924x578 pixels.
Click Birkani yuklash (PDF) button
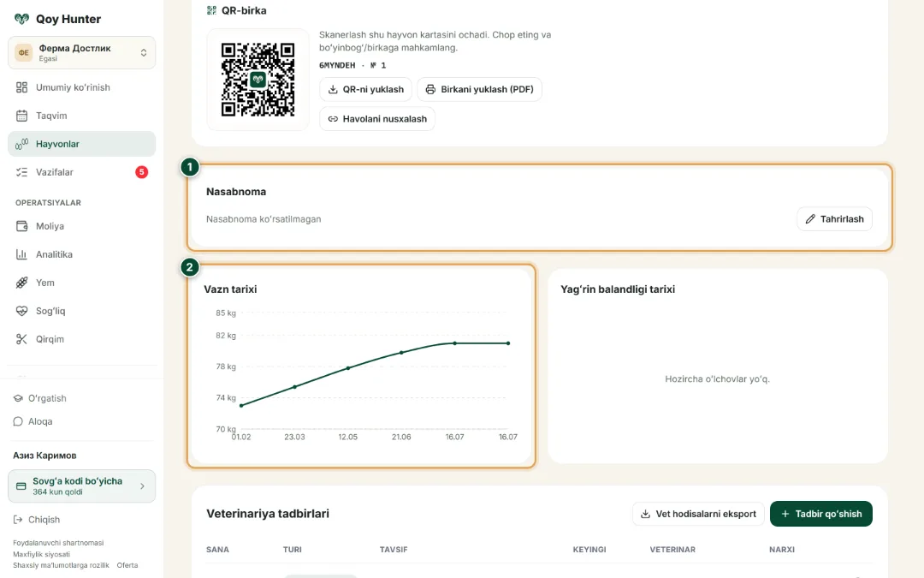pos(480,89)
